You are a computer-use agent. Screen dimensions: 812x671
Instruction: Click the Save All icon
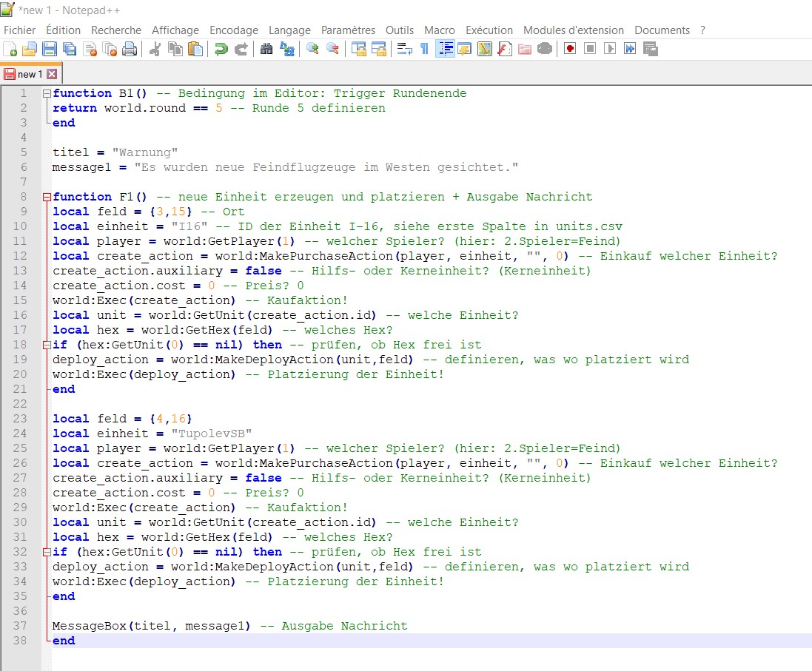coord(70,49)
